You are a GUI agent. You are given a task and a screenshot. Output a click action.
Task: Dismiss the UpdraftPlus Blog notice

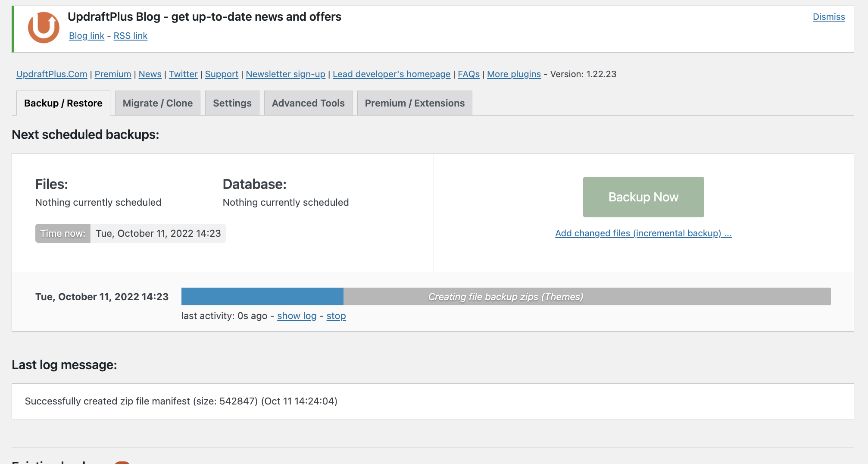tap(829, 17)
